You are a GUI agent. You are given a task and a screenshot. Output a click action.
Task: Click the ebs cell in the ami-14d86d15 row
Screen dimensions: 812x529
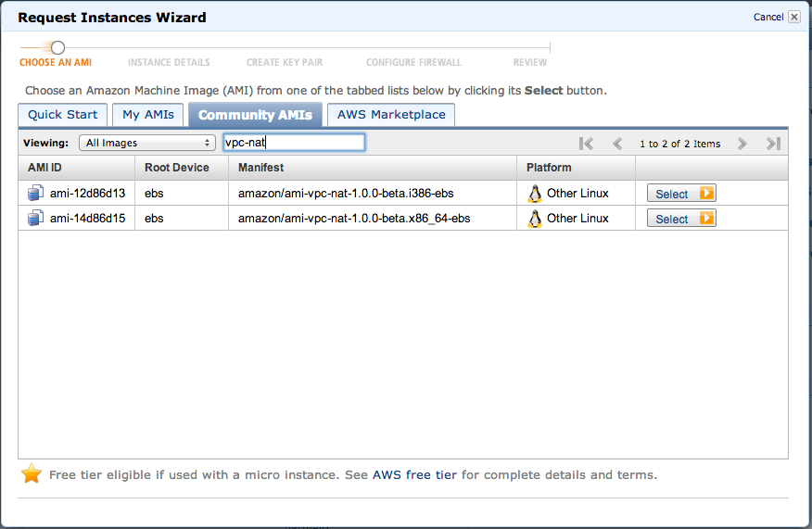pos(154,218)
